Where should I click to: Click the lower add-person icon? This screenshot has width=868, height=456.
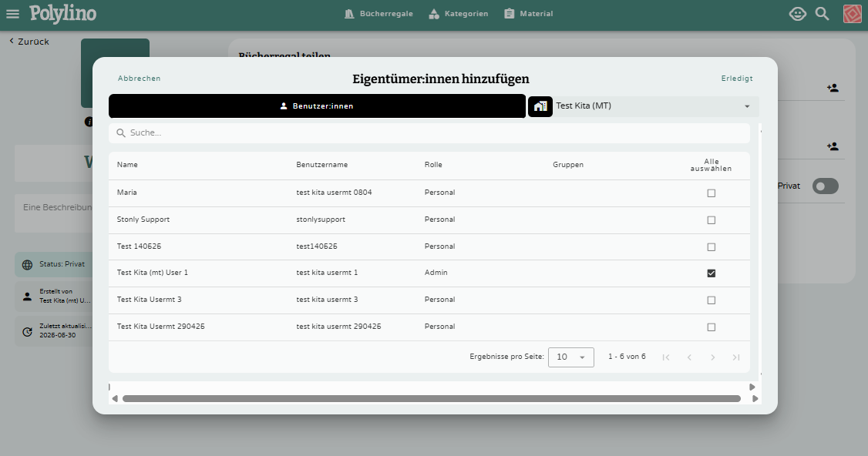[x=833, y=146]
